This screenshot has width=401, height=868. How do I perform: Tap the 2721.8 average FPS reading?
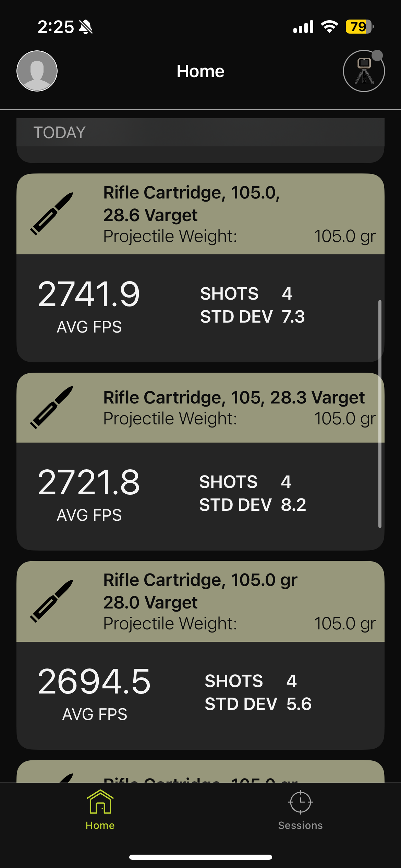coord(89,483)
